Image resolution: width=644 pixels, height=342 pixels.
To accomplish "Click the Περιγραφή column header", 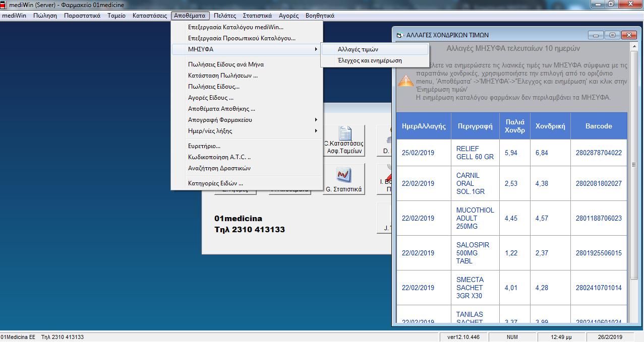I will [475, 126].
